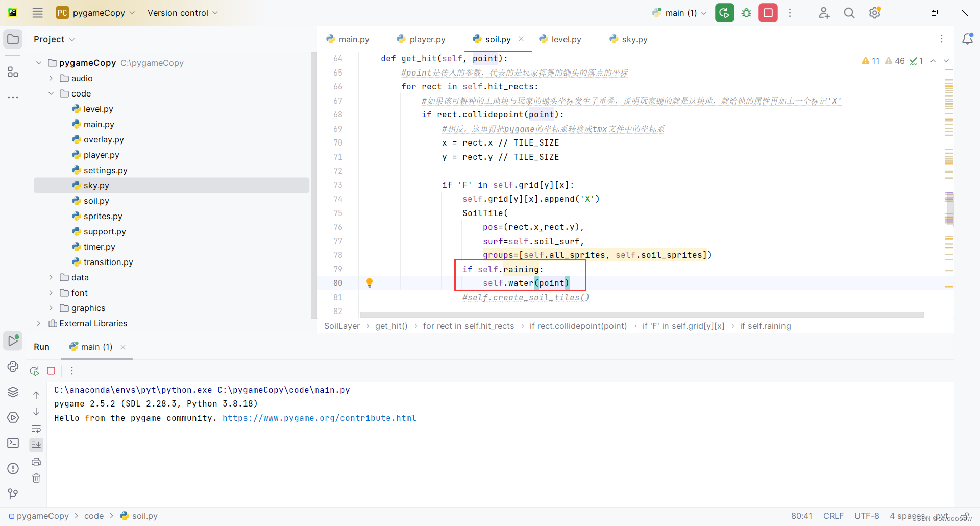Toggle the Project tool window folder icon
This screenshot has height=526, width=980.
tap(13, 39)
